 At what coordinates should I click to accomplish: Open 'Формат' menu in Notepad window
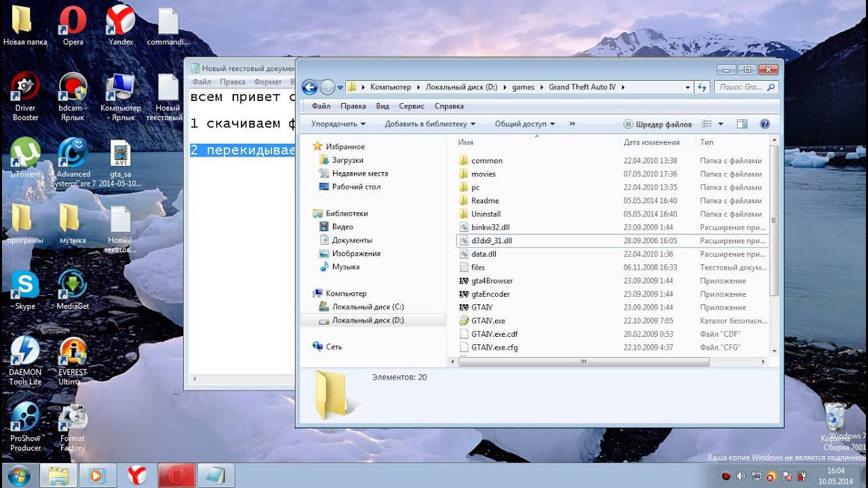pos(268,82)
